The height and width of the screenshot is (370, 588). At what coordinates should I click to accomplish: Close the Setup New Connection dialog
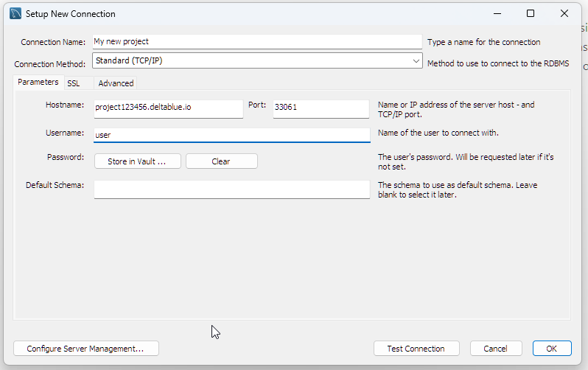564,14
